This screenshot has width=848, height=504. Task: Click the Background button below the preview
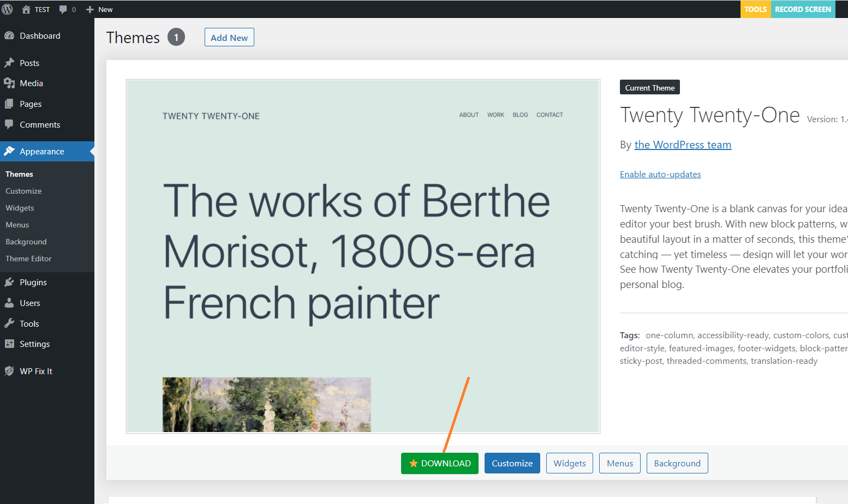pos(677,463)
